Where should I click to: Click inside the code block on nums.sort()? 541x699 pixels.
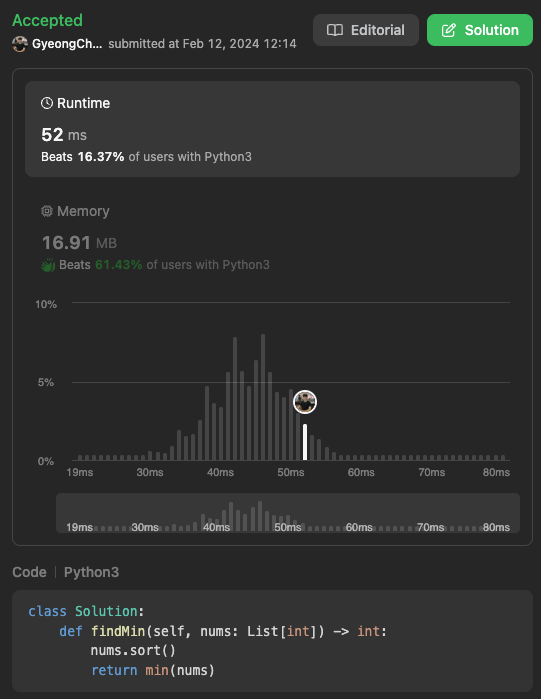coord(133,650)
